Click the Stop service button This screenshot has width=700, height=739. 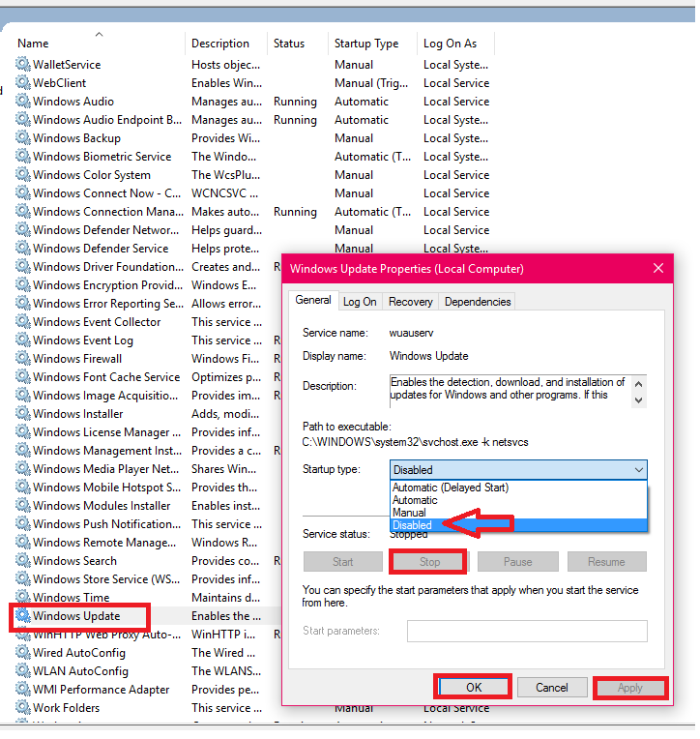pyautogui.click(x=429, y=562)
